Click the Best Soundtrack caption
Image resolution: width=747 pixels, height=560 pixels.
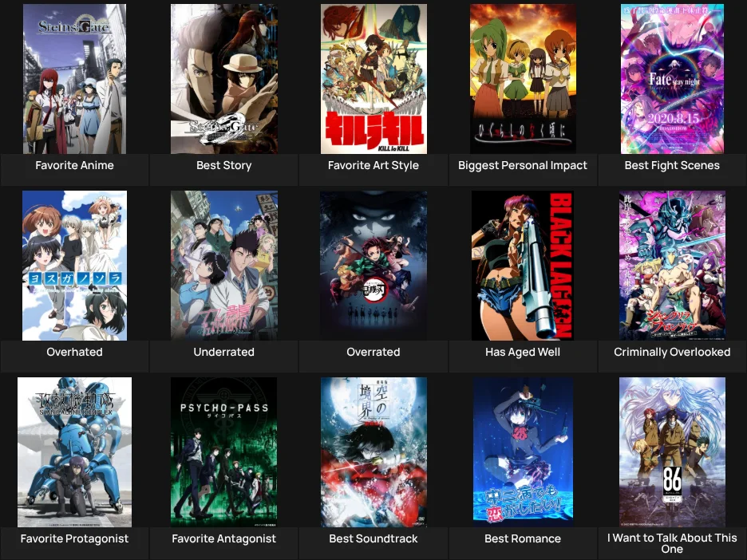click(373, 538)
